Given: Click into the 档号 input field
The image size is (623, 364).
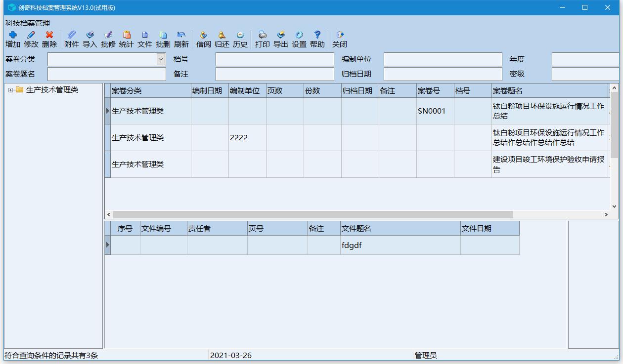Looking at the screenshot, I should click(x=275, y=59).
